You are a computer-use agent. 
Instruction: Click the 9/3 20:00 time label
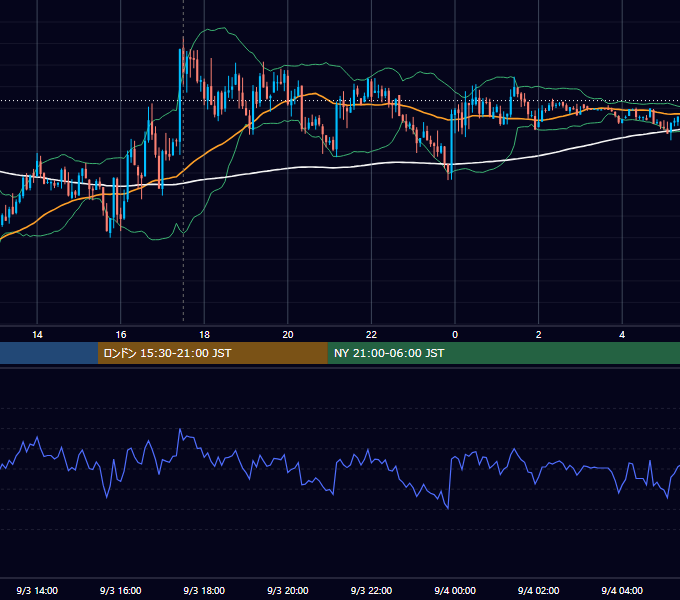pyautogui.click(x=288, y=590)
